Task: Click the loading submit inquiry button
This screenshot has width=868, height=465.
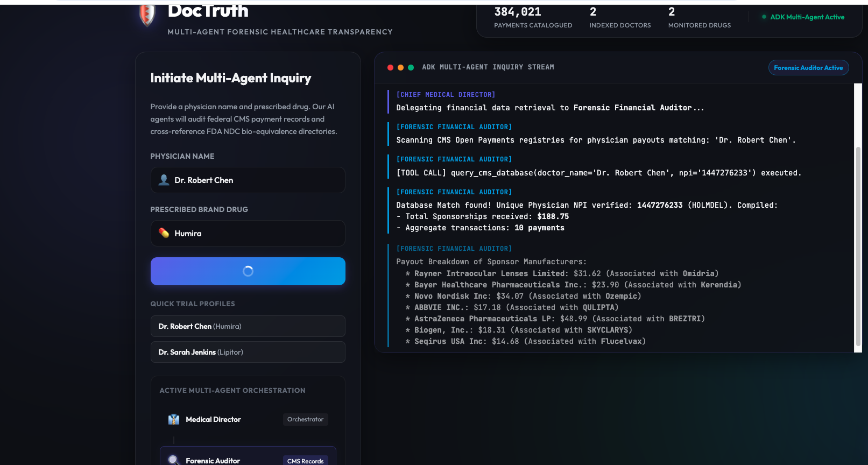Action: pos(248,271)
